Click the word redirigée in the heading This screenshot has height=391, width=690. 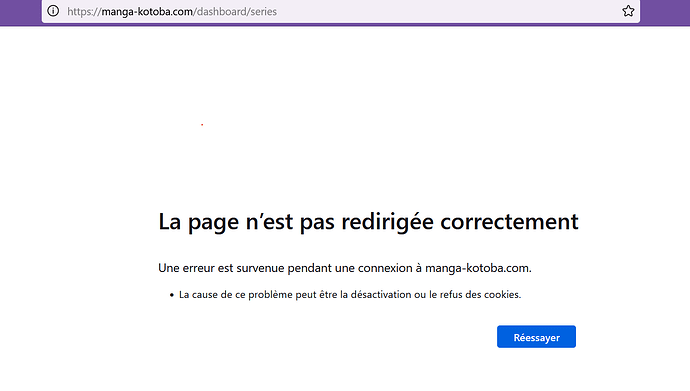pos(387,222)
